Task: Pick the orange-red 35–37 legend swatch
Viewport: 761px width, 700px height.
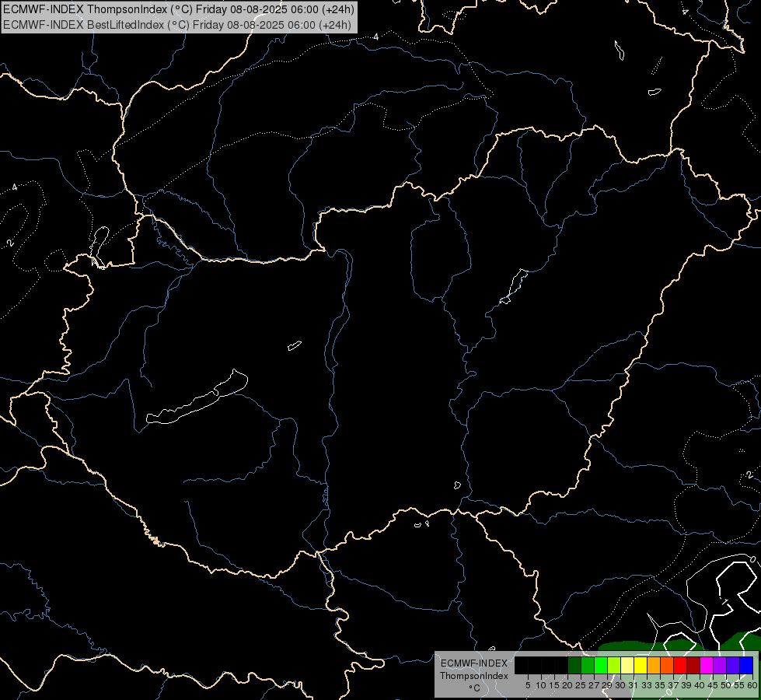Action: pos(667,666)
